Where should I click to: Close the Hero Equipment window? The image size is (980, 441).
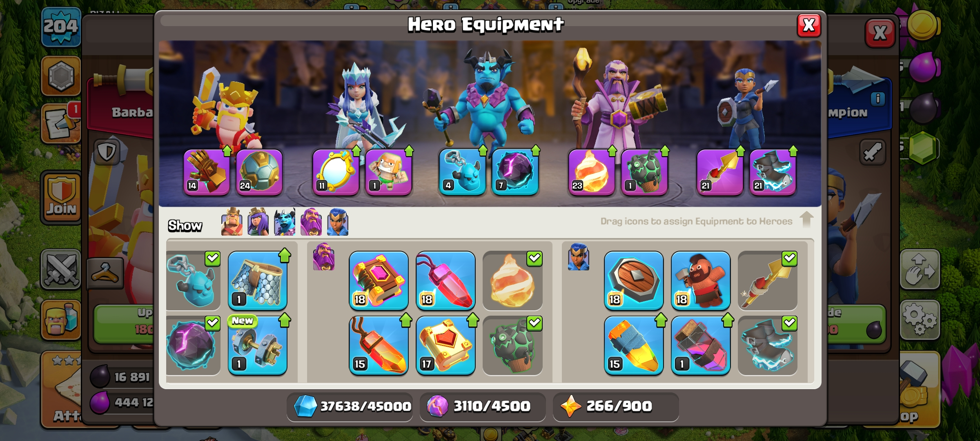tap(809, 25)
